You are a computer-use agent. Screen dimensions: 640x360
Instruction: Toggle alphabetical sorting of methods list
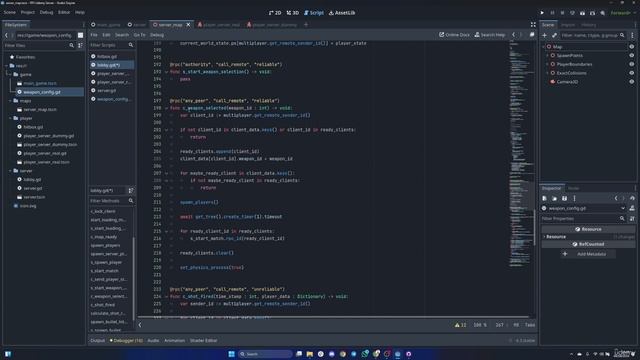(x=131, y=191)
